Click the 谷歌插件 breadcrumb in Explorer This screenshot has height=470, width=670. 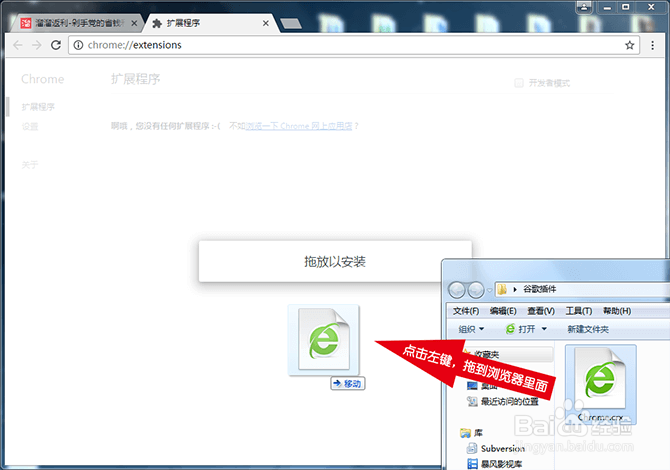pos(540,289)
